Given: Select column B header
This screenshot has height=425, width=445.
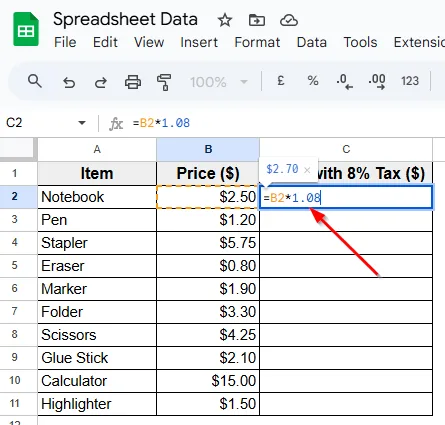Looking at the screenshot, I should coord(208,149).
